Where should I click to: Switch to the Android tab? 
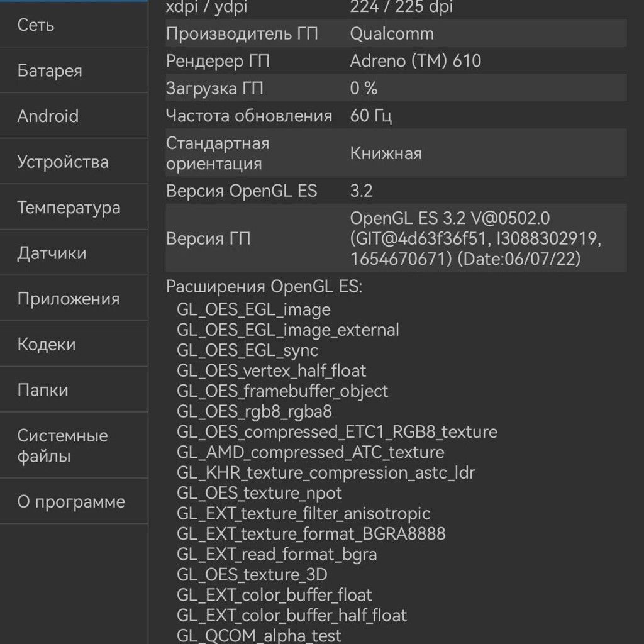pyautogui.click(x=74, y=116)
